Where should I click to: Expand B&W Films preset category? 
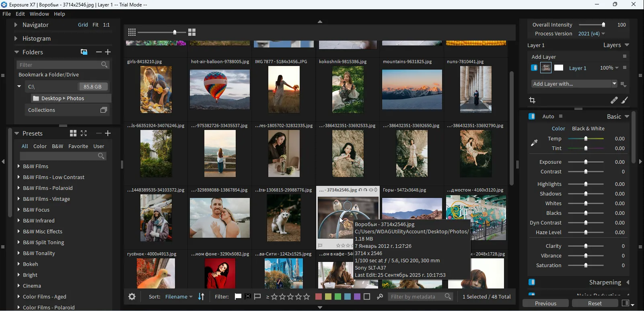(19, 166)
